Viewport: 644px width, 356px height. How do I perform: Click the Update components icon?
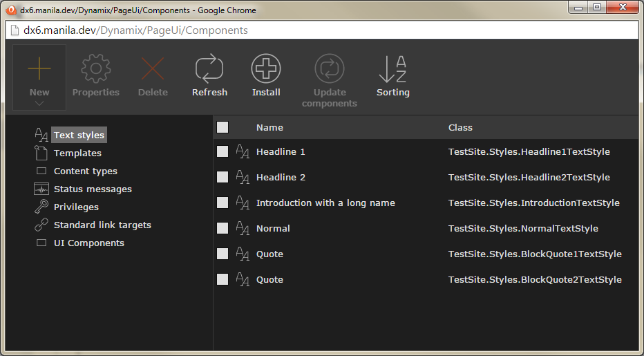click(330, 69)
